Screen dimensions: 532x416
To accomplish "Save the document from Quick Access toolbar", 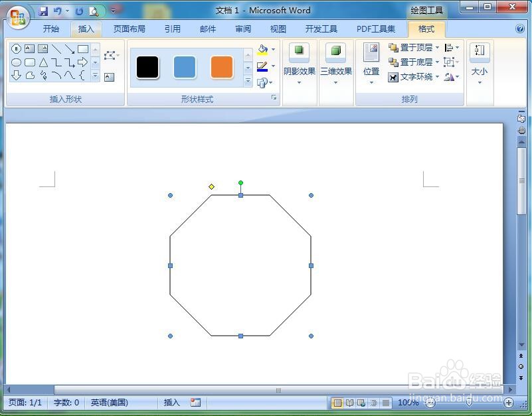I will [x=43, y=11].
